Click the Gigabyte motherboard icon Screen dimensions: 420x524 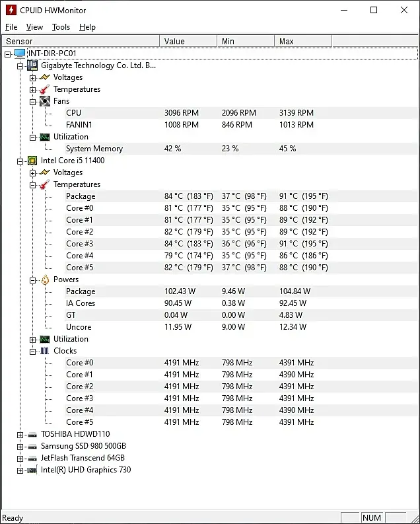32,65
